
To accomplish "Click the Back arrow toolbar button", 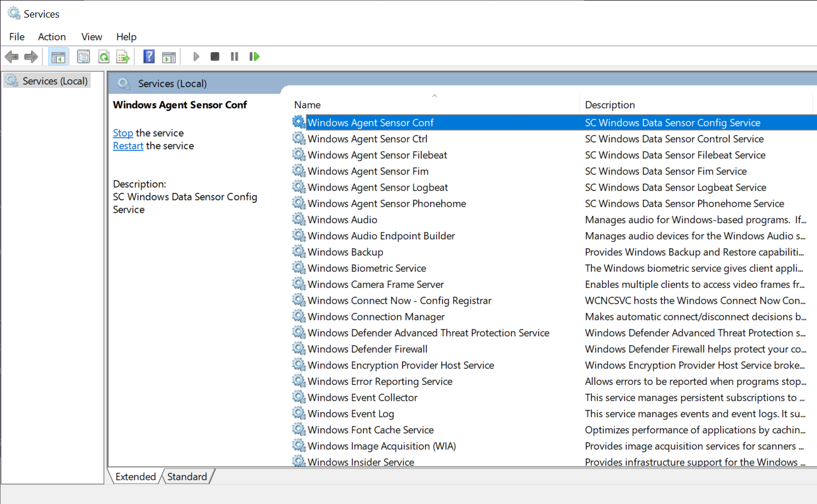I will click(11, 57).
